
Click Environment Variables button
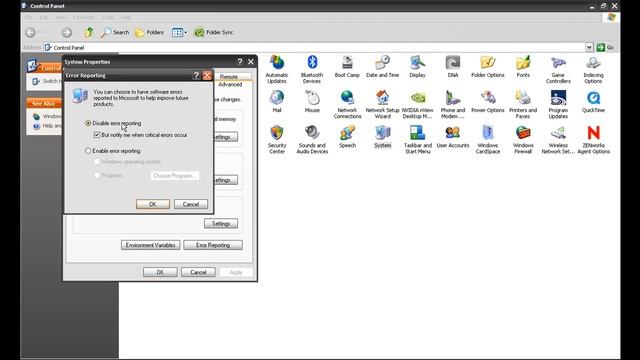coord(151,245)
